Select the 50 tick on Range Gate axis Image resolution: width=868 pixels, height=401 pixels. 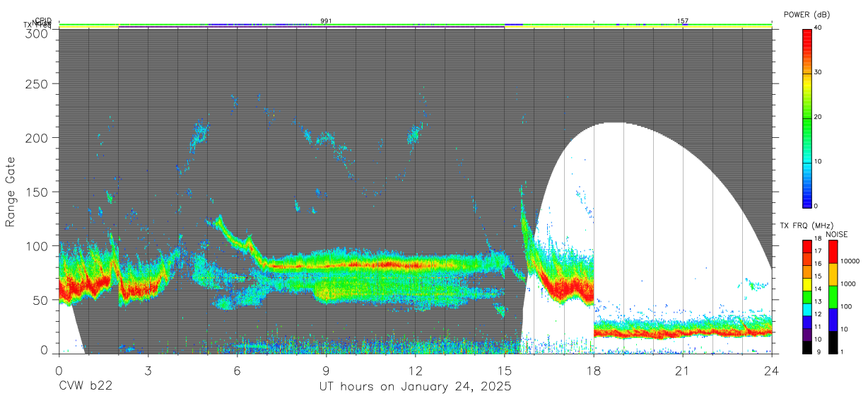coord(42,300)
